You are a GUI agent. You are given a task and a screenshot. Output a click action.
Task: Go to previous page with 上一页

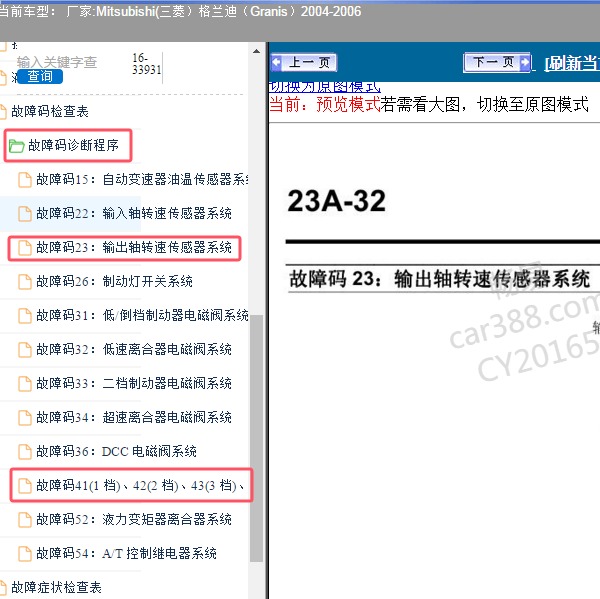[x=303, y=62]
